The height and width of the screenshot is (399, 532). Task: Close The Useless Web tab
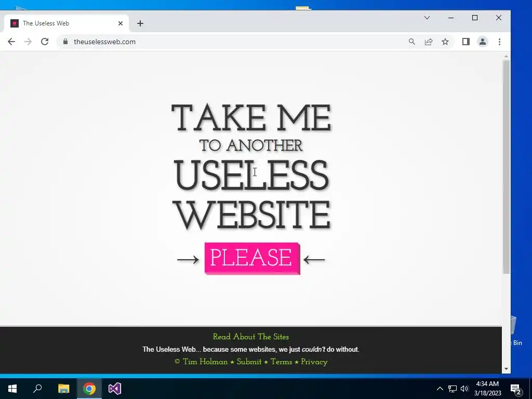121,23
